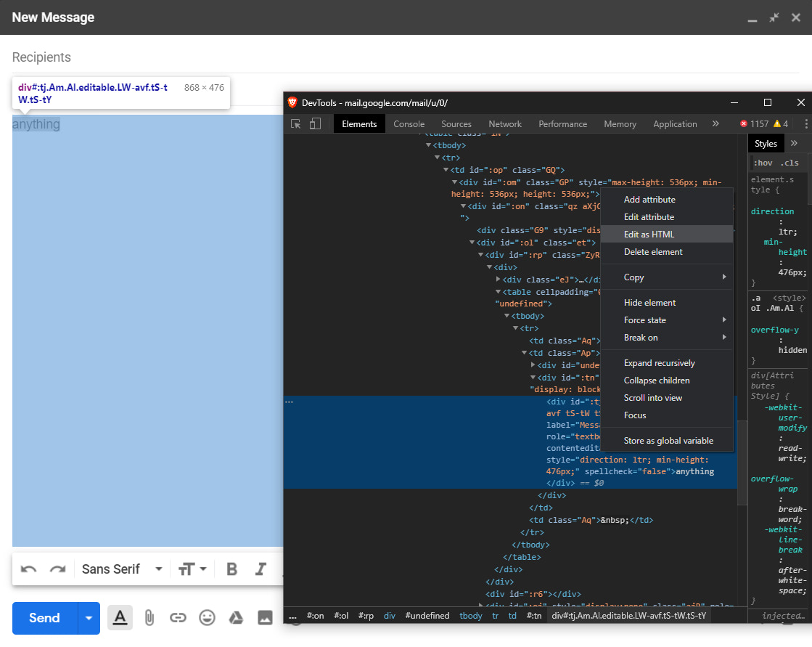This screenshot has width=812, height=647.
Task: Choose Edit as HTML from context menu
Action: [667, 234]
